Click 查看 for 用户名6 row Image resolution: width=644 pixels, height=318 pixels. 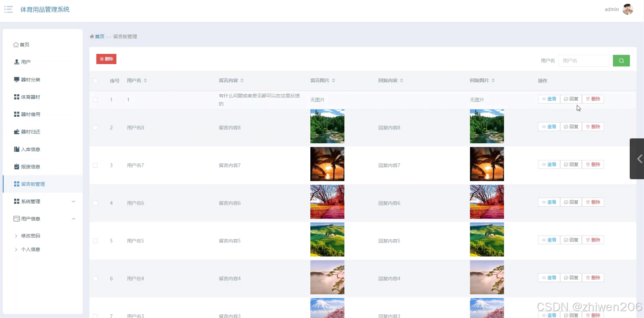pos(549,202)
